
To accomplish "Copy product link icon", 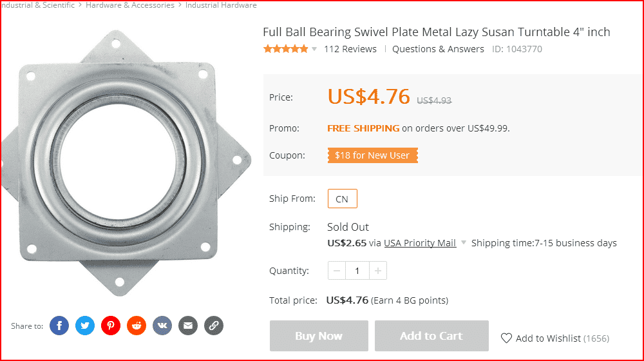I will [214, 326].
